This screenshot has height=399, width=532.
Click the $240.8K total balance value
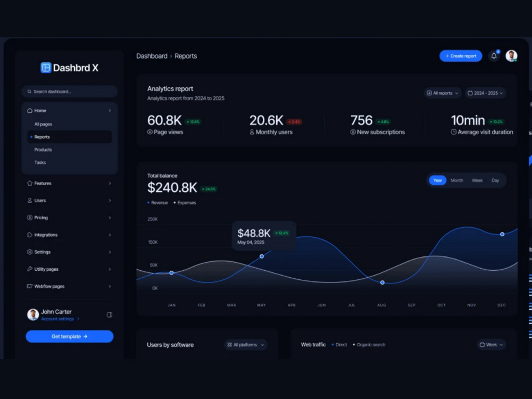pyautogui.click(x=172, y=188)
